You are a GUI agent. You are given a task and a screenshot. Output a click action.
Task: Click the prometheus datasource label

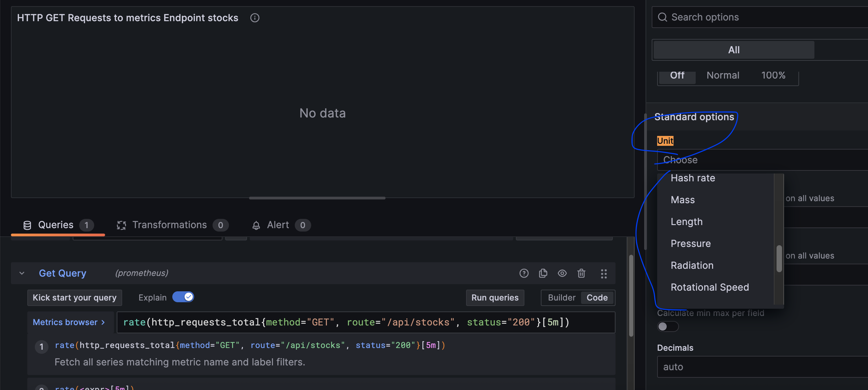tap(142, 273)
